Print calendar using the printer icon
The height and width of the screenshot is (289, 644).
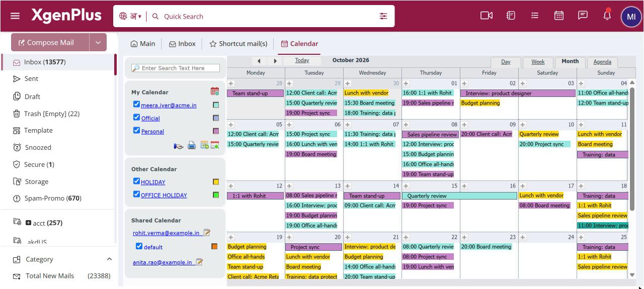tap(192, 145)
